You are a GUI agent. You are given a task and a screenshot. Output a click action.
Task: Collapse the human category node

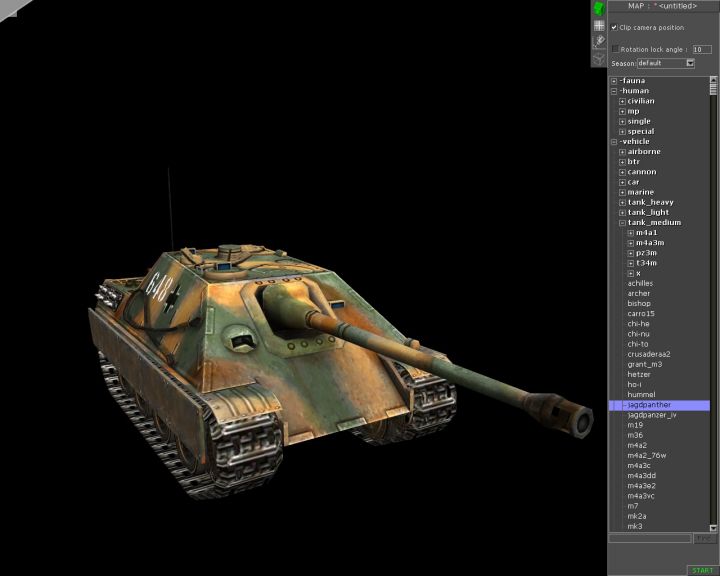click(x=614, y=91)
